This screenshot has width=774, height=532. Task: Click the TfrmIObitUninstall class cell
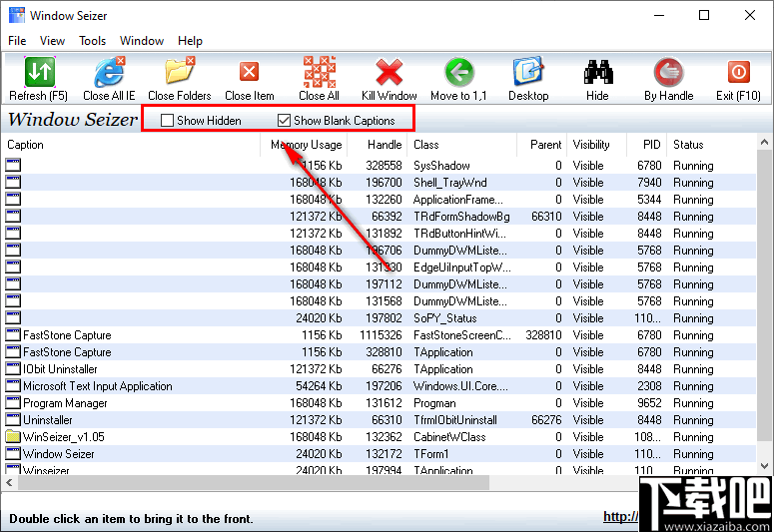click(455, 420)
